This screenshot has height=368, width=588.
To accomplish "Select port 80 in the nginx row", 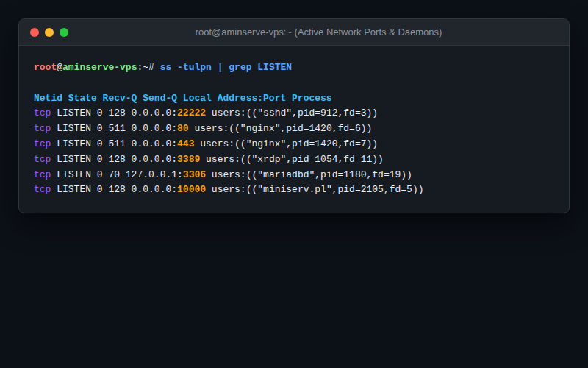I will 182,128.
